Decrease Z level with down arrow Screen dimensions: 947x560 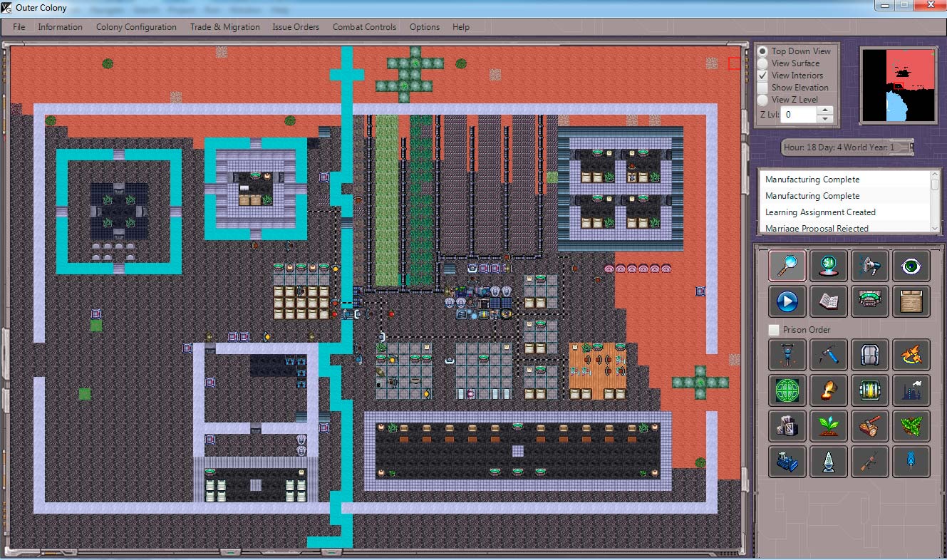(824, 118)
